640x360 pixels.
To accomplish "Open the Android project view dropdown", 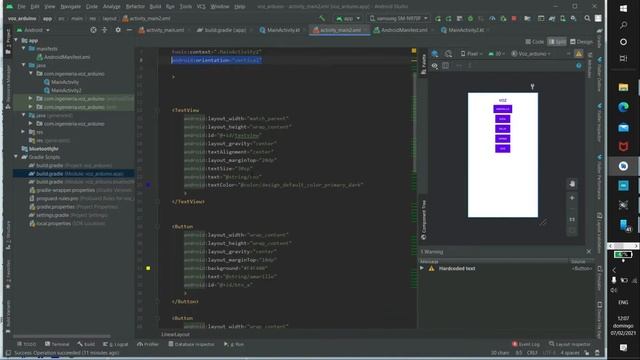I will [33, 30].
